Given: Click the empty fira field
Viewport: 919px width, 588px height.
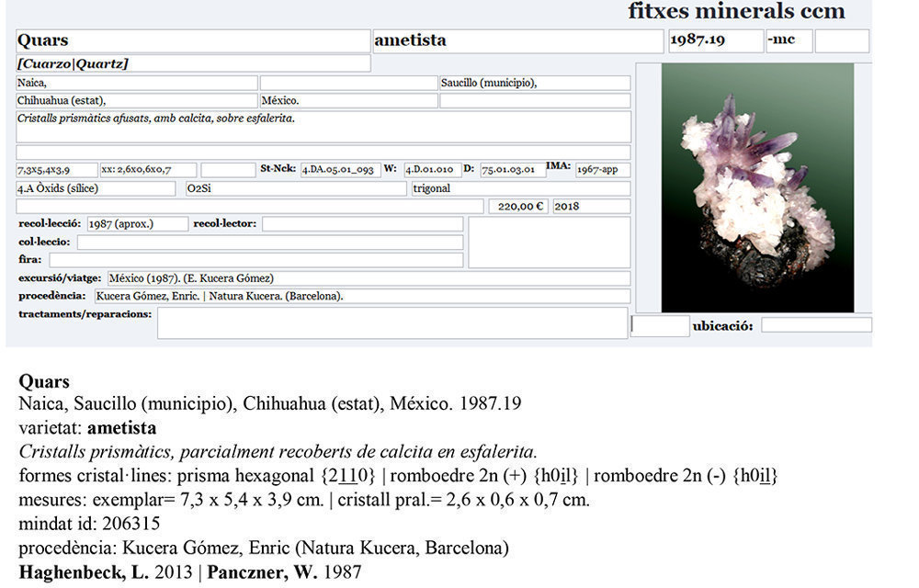Looking at the screenshot, I should pyautogui.click(x=256, y=259).
